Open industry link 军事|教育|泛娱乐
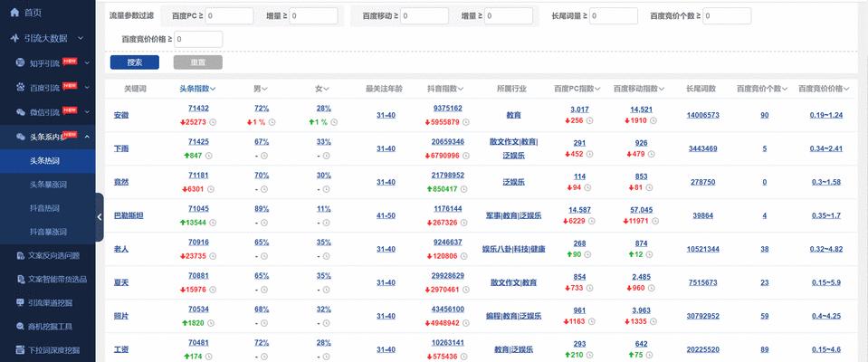Screen dimensions: 868x362 pyautogui.click(x=514, y=216)
